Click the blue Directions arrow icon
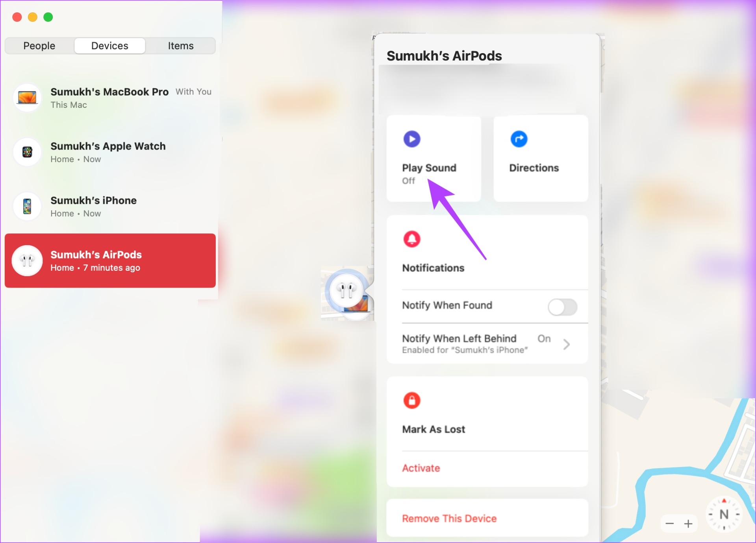The image size is (756, 543). click(x=519, y=139)
